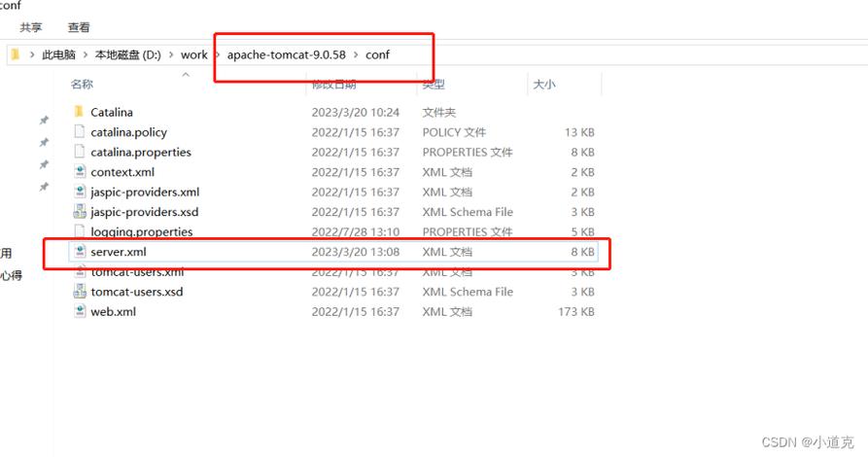This screenshot has width=868, height=457.
Task: Sort files by 大小 column header
Action: [543, 85]
